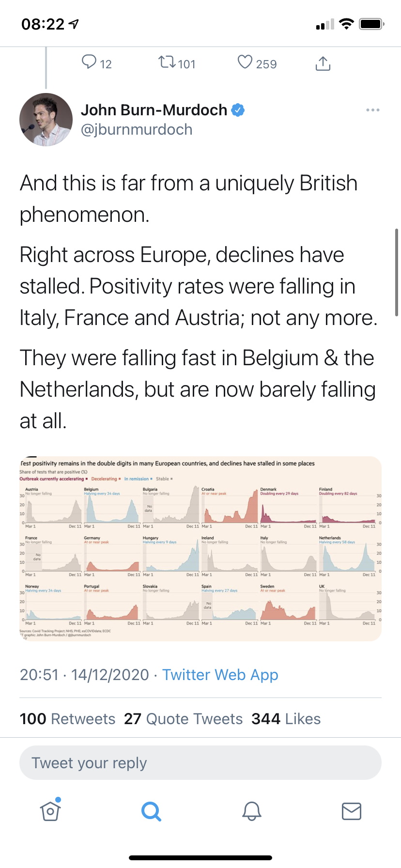
Task: Retweet the parent tweet with 101 retweets
Action: (x=167, y=62)
